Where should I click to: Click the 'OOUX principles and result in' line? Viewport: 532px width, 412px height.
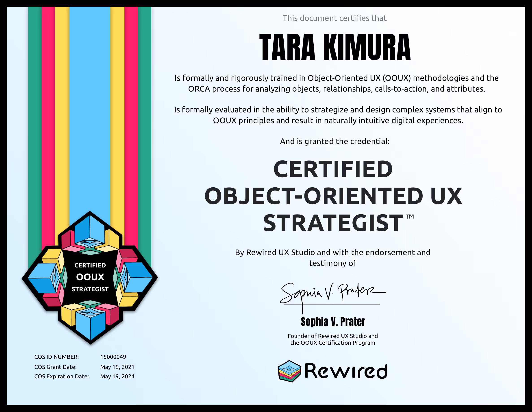point(338,121)
